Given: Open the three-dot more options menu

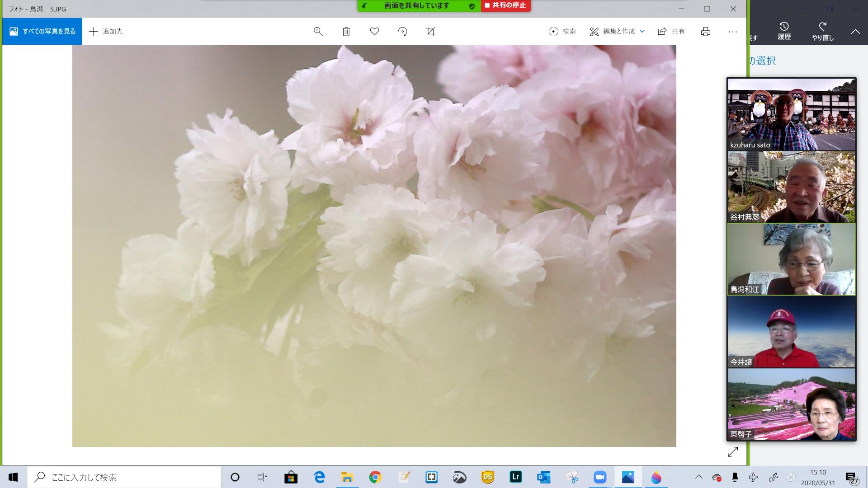Looking at the screenshot, I should coord(733,31).
